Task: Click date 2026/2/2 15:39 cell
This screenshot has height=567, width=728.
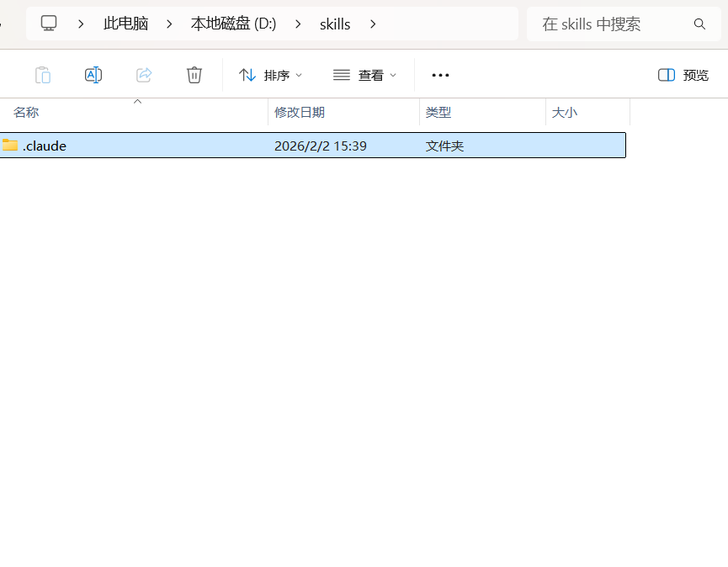Action: coord(321,146)
